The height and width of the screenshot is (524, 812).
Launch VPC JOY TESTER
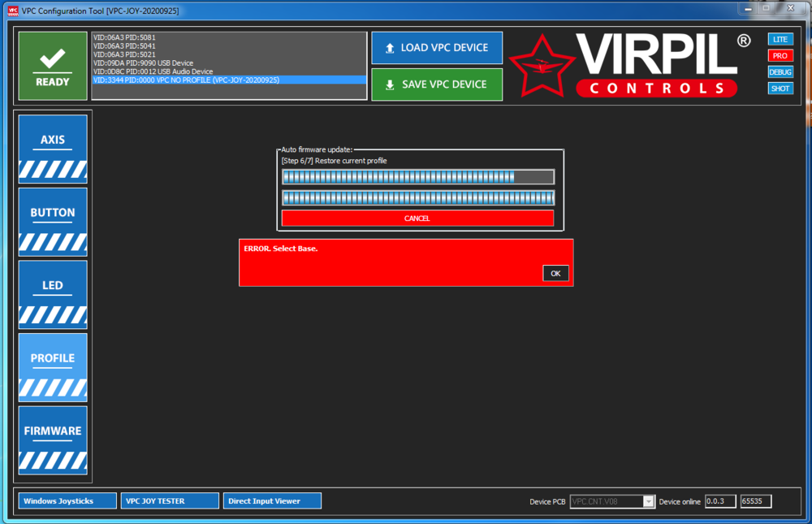[x=170, y=501]
